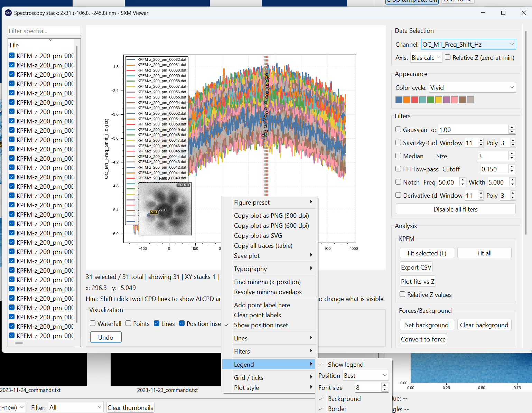Click the Fit all button in the KPFM panel
Viewport: 532px width, 413px height.
click(484, 253)
